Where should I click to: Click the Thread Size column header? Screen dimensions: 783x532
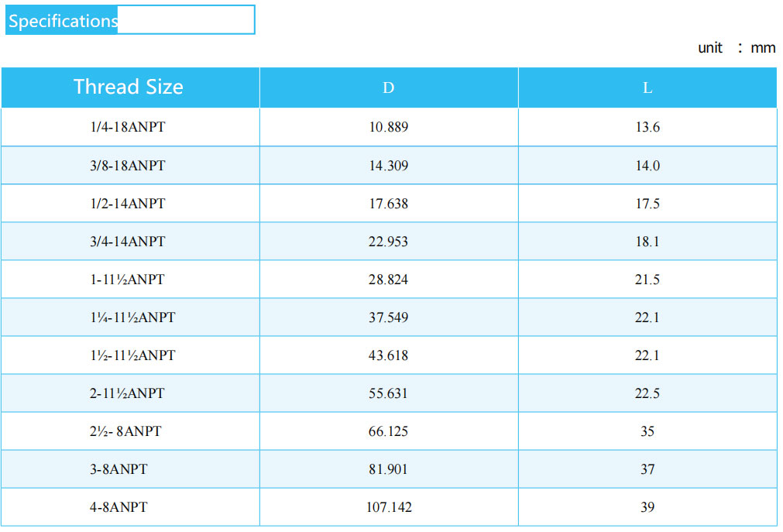[x=129, y=87]
